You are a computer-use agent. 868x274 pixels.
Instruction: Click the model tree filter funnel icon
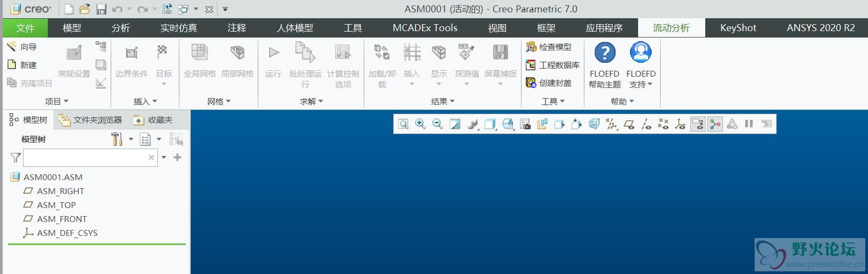16,158
